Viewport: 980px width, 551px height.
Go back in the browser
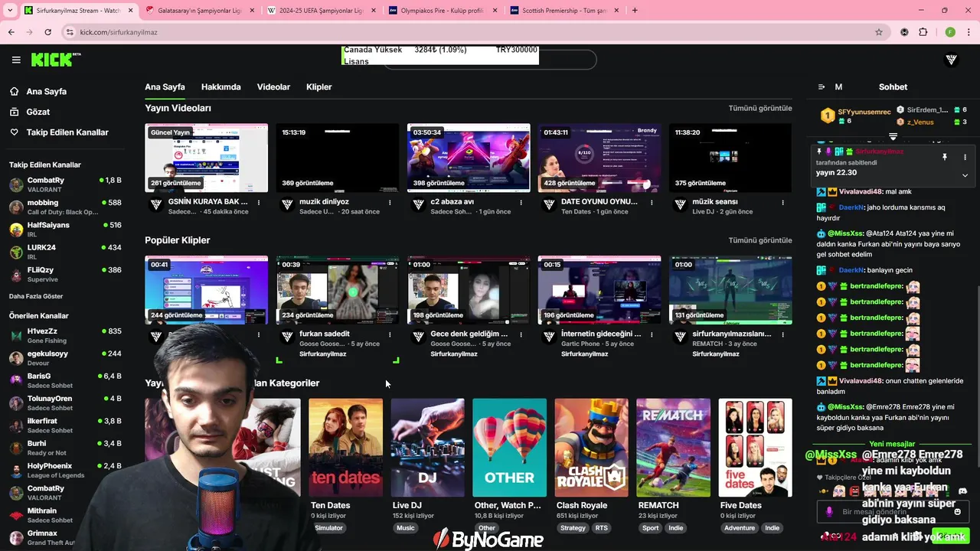click(x=11, y=32)
